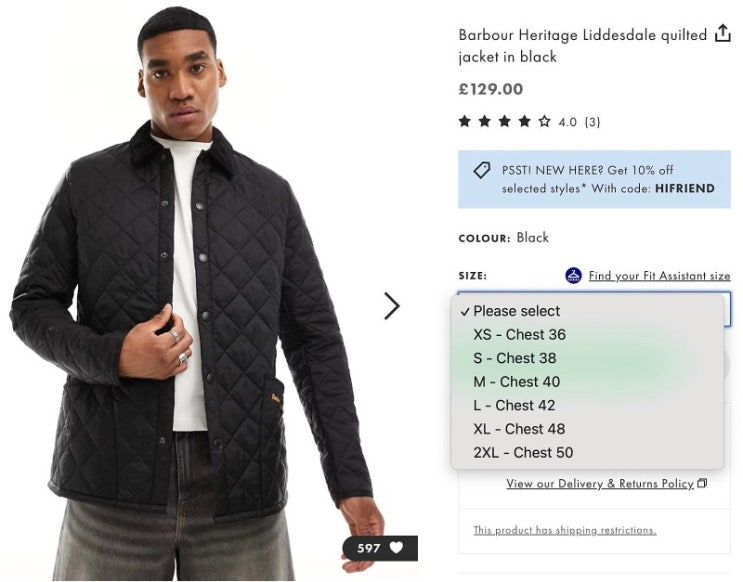
Task: Click the discount tag icon in promo banner
Action: [482, 170]
